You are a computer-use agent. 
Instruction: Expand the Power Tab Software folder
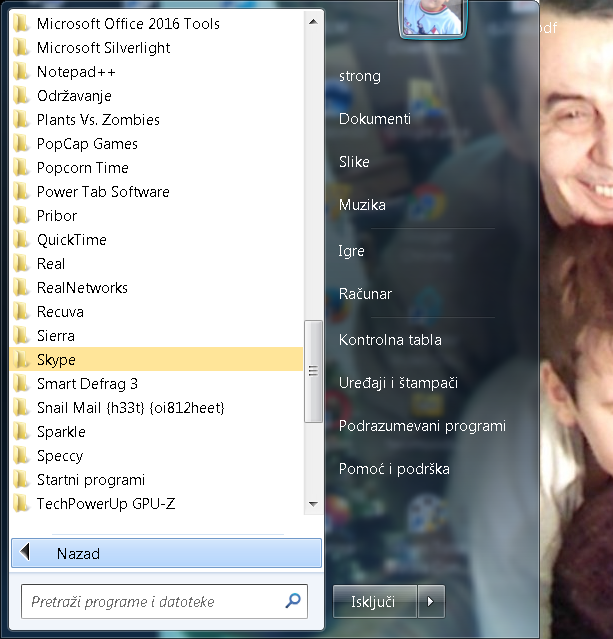(x=156, y=192)
